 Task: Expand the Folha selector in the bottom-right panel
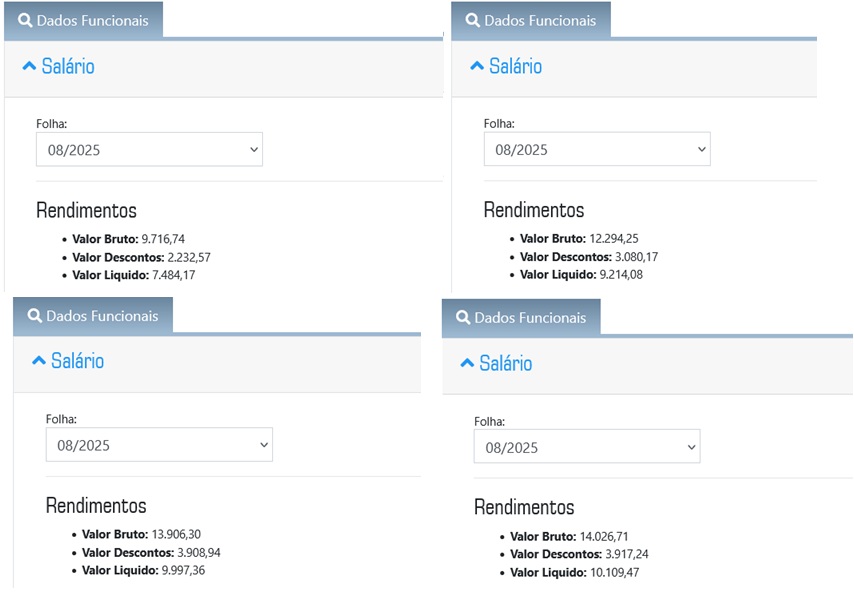[x=587, y=447]
